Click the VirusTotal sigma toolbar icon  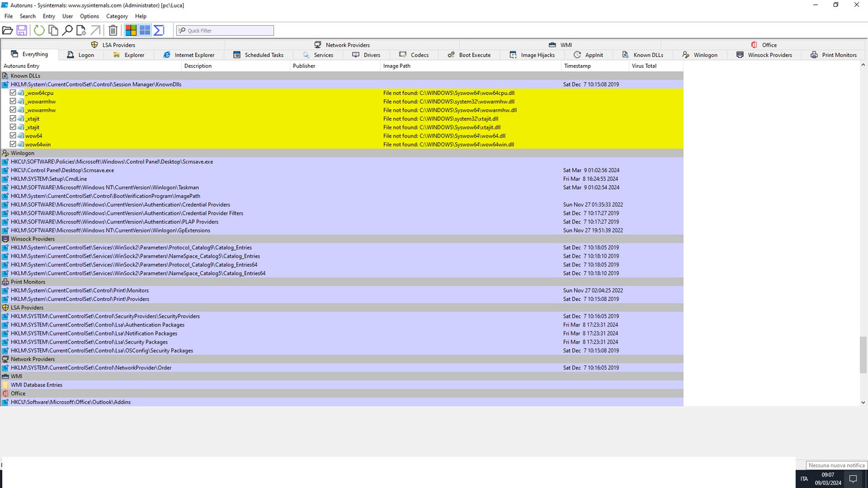click(x=159, y=30)
